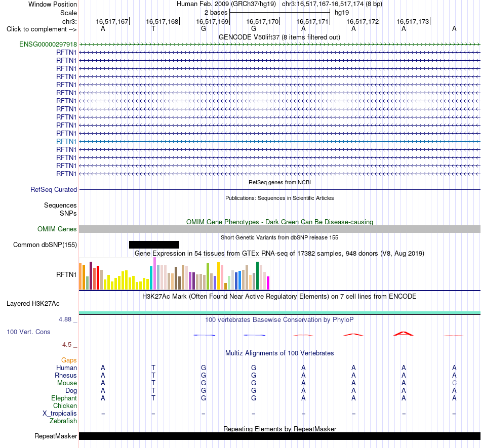Click position label 16,517,170 on ruler
Viewport: 481px width, 448px height.
pos(262,21)
